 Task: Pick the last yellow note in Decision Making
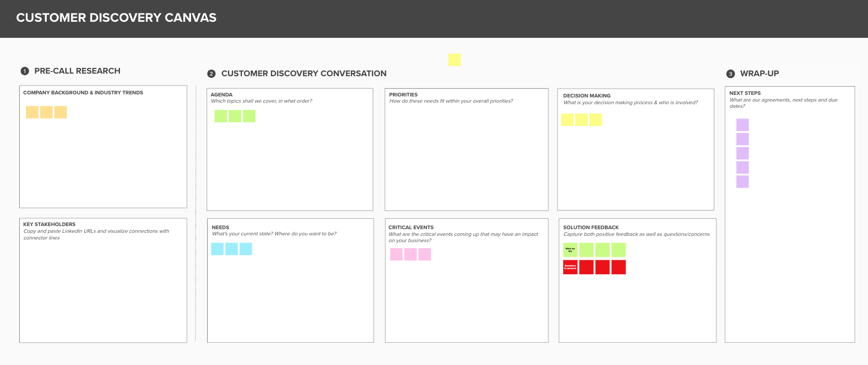coord(595,120)
